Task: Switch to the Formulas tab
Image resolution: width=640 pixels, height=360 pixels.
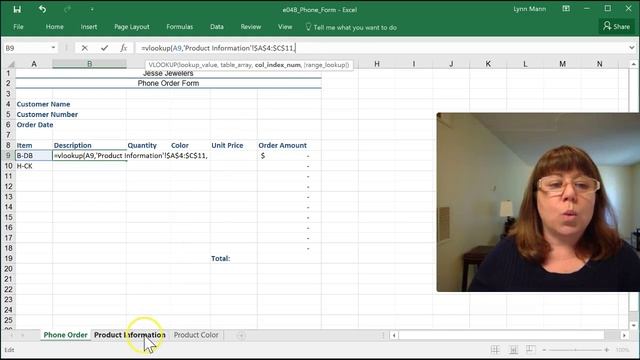Action: click(179, 27)
